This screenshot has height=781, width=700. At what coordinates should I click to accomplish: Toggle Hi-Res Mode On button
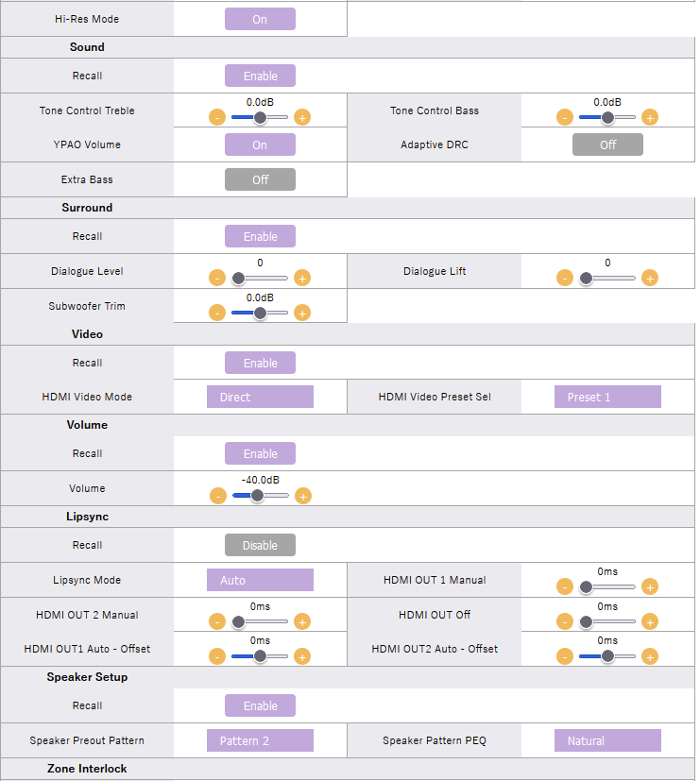coord(260,19)
